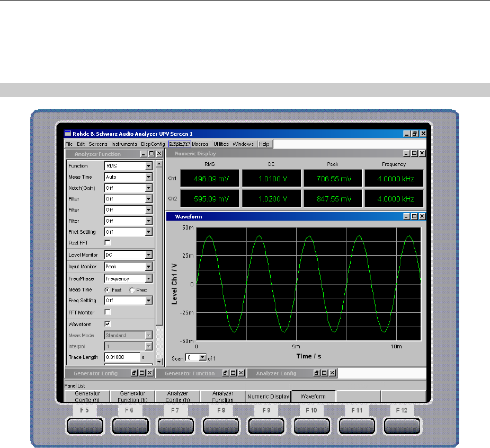Screen dimensions: 490x448
Task: Expand the Fnct Settling dropdown
Action: point(149,232)
